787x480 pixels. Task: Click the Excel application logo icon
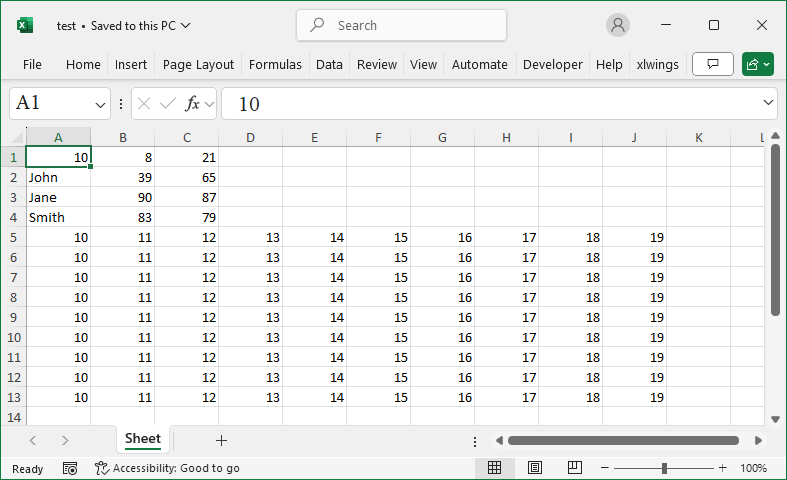pyautogui.click(x=25, y=25)
